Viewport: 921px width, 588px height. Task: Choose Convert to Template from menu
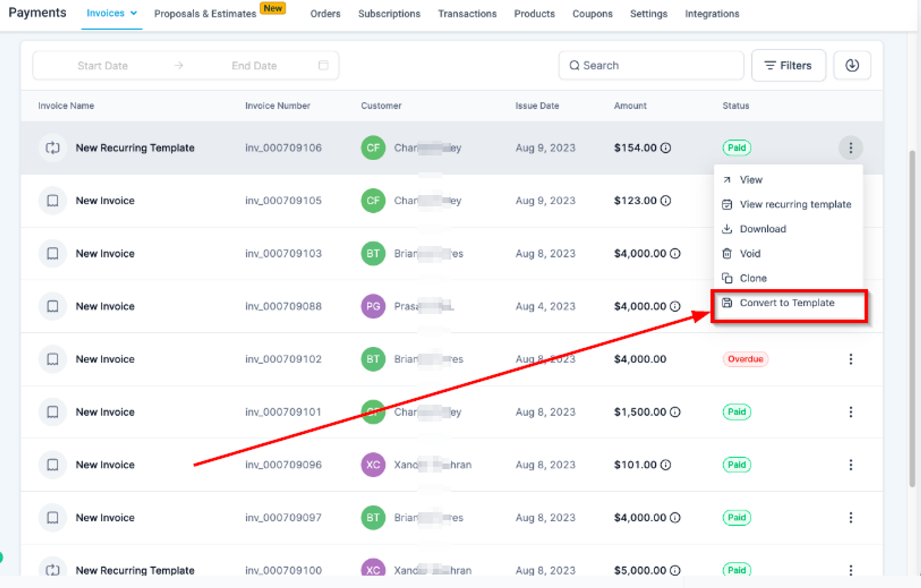(x=788, y=303)
